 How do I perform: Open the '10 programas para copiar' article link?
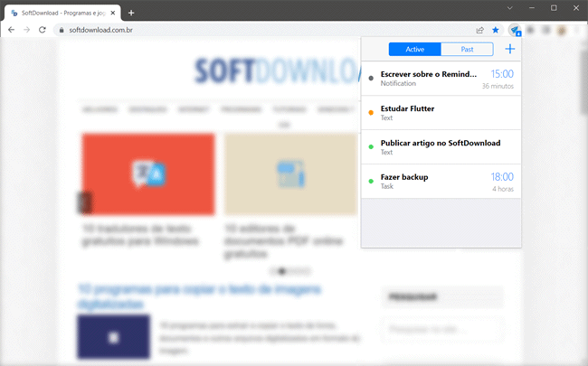coord(200,296)
